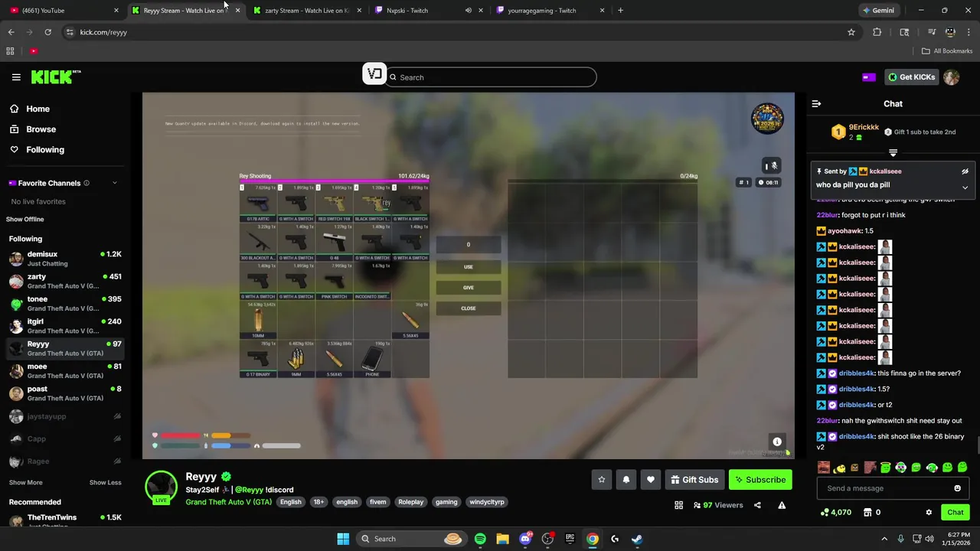Expand the pinned message chevron

[965, 187]
